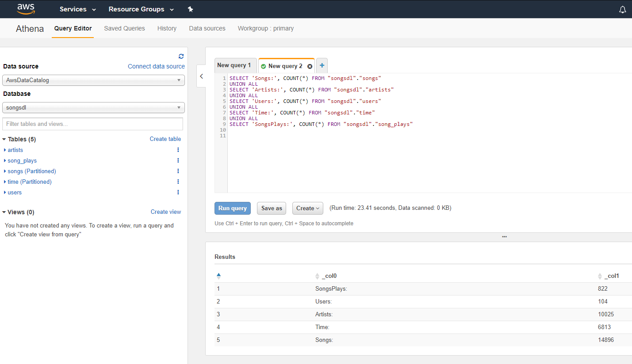Open Workgroup : primary tab

pyautogui.click(x=266, y=28)
